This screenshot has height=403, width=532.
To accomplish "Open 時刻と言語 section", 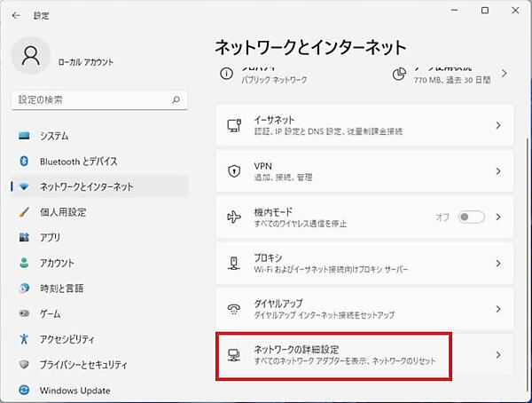I will coord(99,288).
